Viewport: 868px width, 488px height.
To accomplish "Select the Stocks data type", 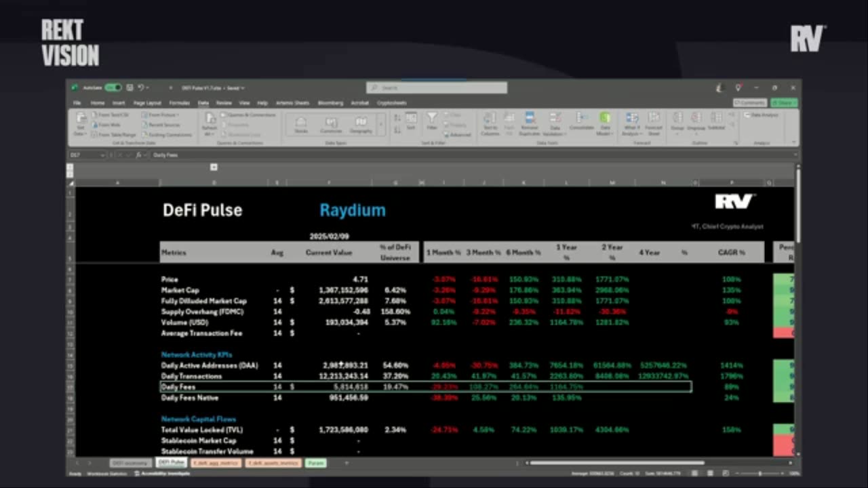I will coord(301,124).
